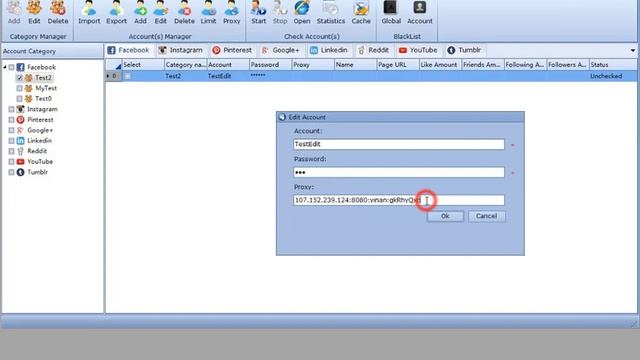640x360 pixels.
Task: Open the Account blacklist icon
Action: pyautogui.click(x=420, y=12)
